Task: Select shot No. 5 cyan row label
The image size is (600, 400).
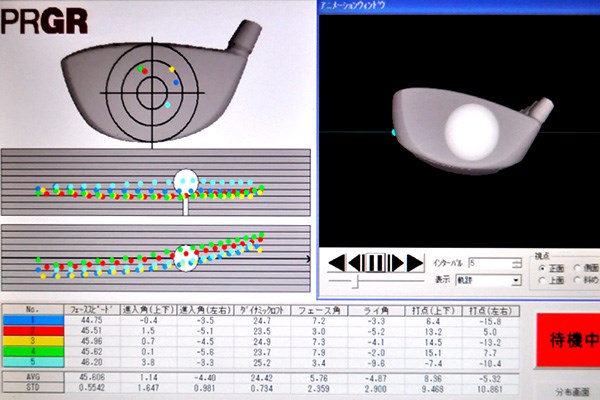Action: coord(33,362)
